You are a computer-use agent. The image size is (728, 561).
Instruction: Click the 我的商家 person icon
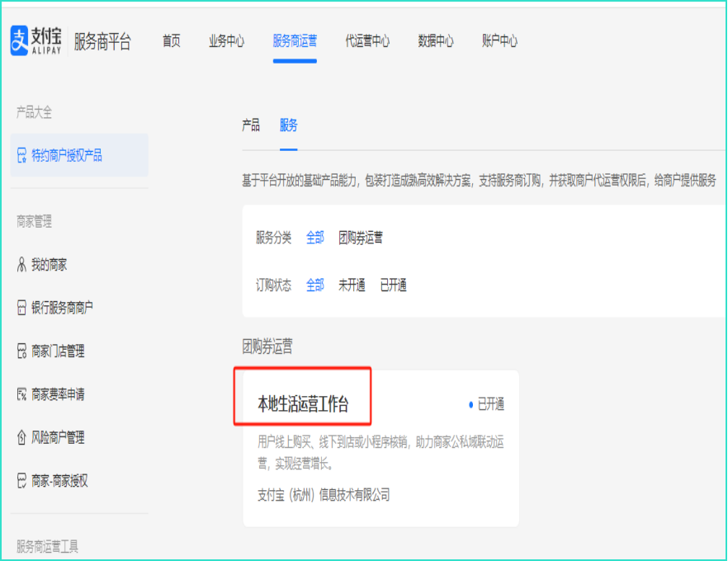tap(22, 265)
